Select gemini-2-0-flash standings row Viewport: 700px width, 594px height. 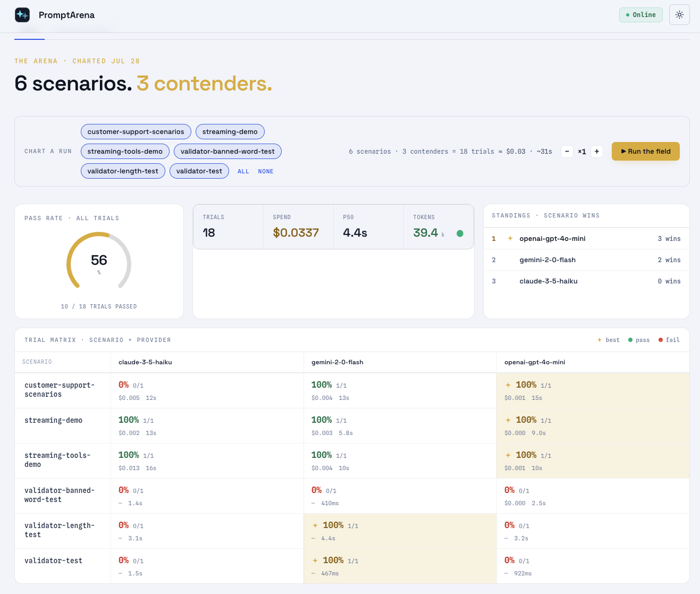(586, 260)
